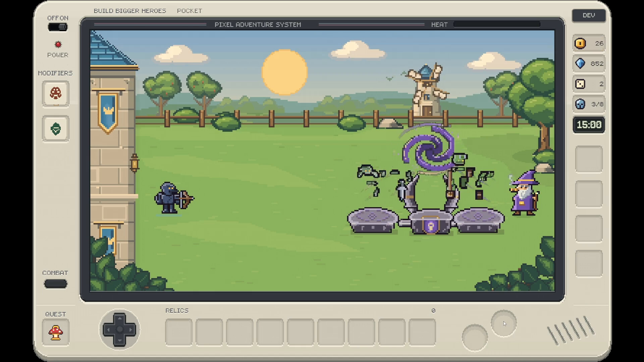Screen dimensions: 644x362
Task: Click the D-pad directional control
Action: pos(119,329)
